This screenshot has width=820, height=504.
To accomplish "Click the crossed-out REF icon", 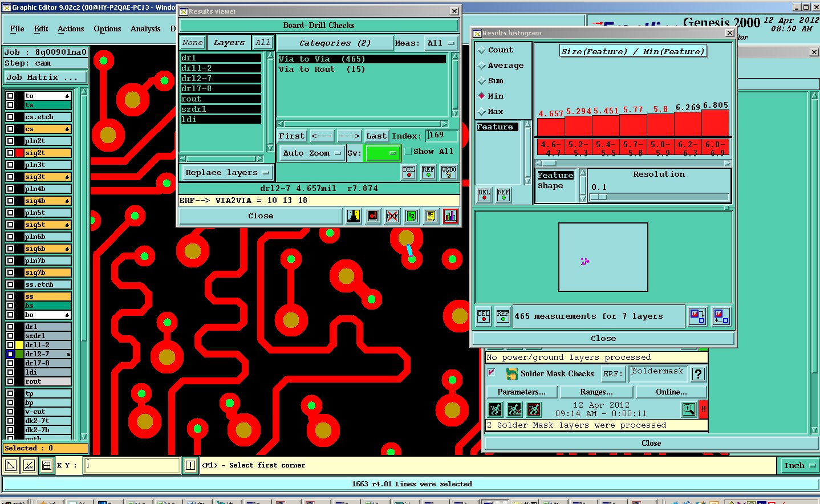I will pos(392,216).
